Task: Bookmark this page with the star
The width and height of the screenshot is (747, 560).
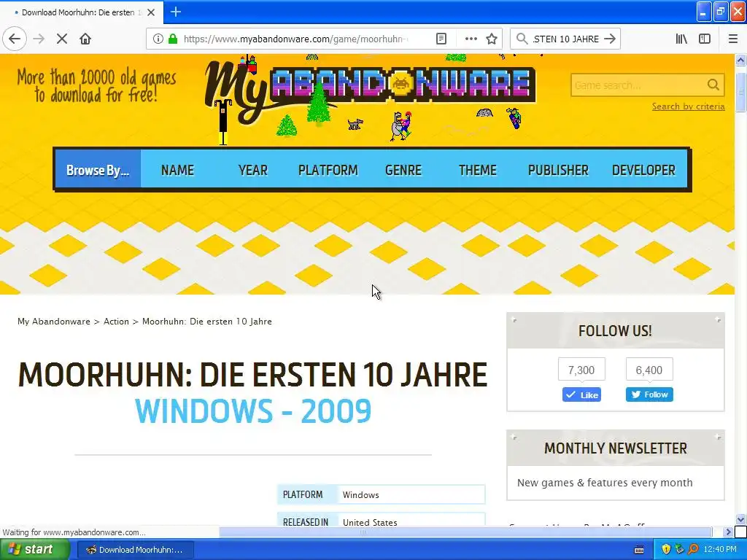Action: tap(492, 39)
